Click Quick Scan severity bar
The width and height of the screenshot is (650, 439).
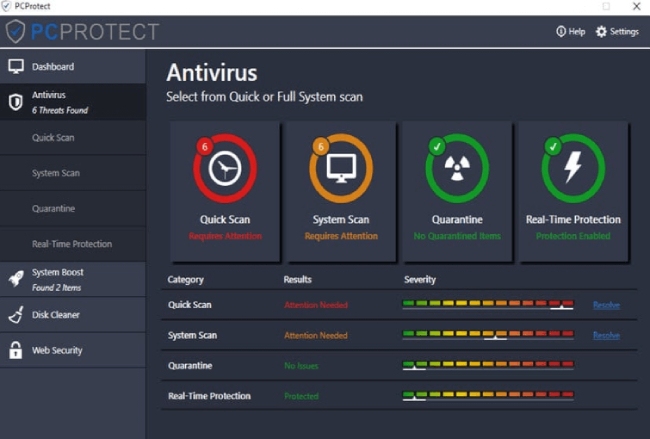(488, 305)
